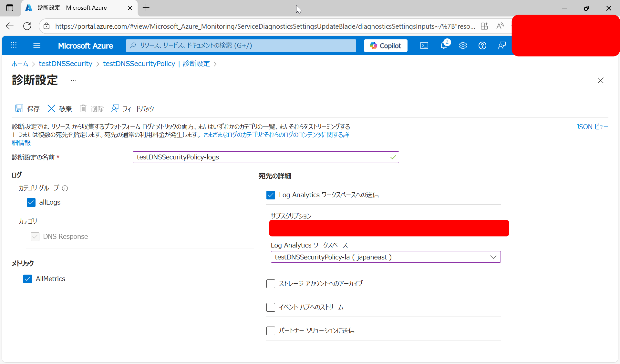
Task: Click 保存 save toolbar button
Action: (x=27, y=109)
